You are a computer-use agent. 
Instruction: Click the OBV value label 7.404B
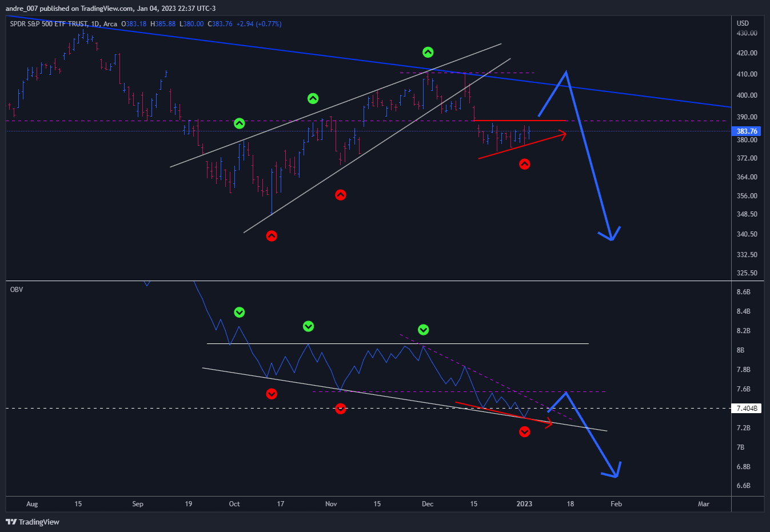(747, 409)
